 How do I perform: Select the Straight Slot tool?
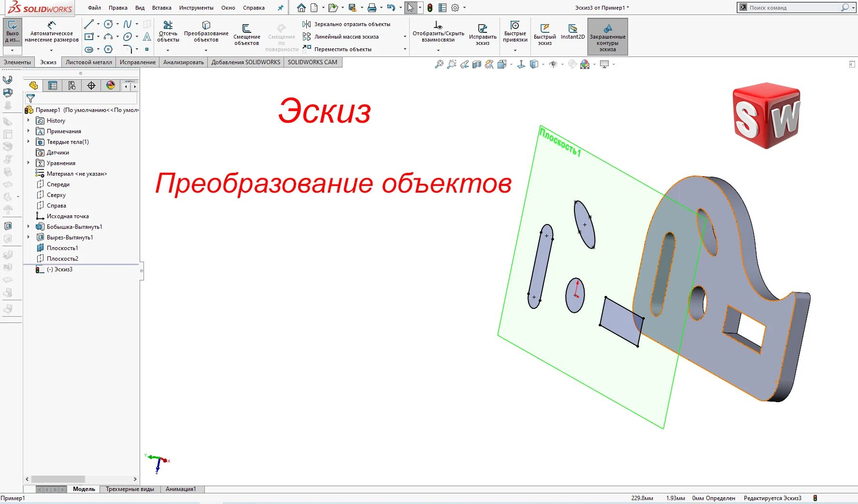tap(89, 49)
